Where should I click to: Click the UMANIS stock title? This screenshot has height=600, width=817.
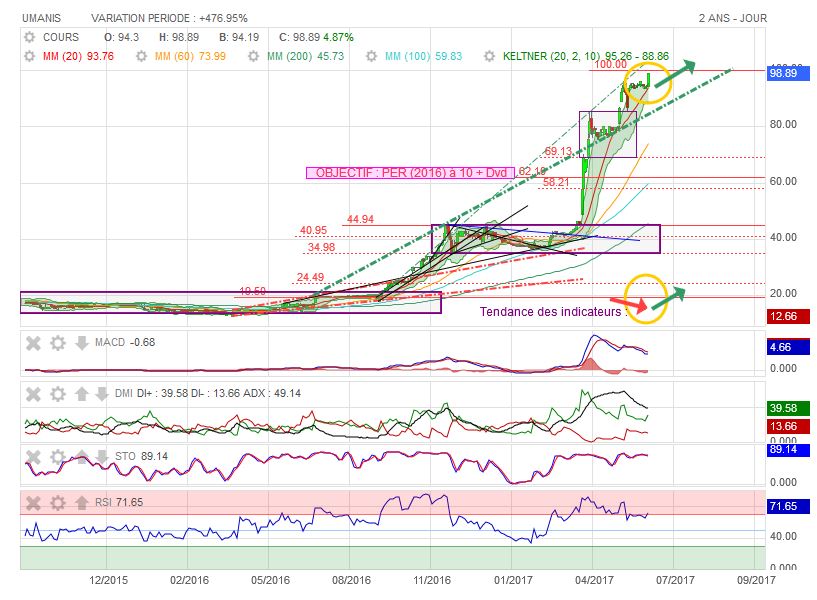point(41,18)
